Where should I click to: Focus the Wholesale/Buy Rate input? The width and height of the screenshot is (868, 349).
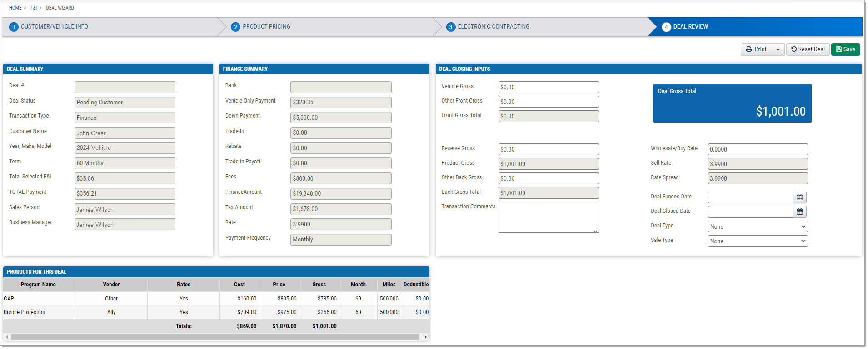758,149
